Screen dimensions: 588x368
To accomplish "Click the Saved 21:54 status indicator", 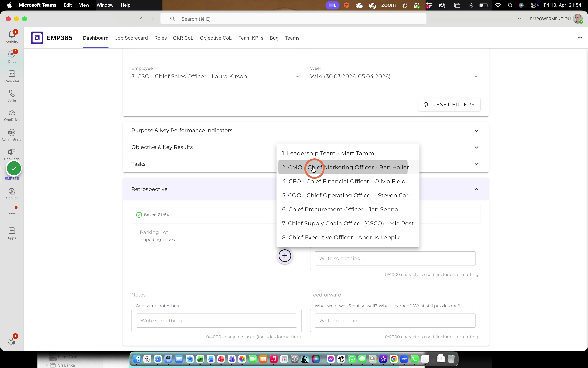I will click(153, 215).
